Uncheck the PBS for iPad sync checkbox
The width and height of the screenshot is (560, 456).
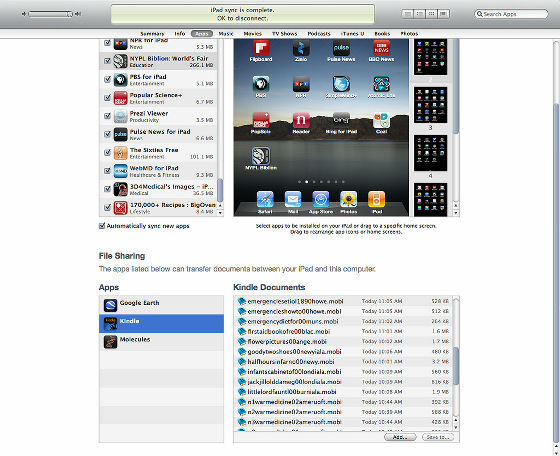click(107, 79)
